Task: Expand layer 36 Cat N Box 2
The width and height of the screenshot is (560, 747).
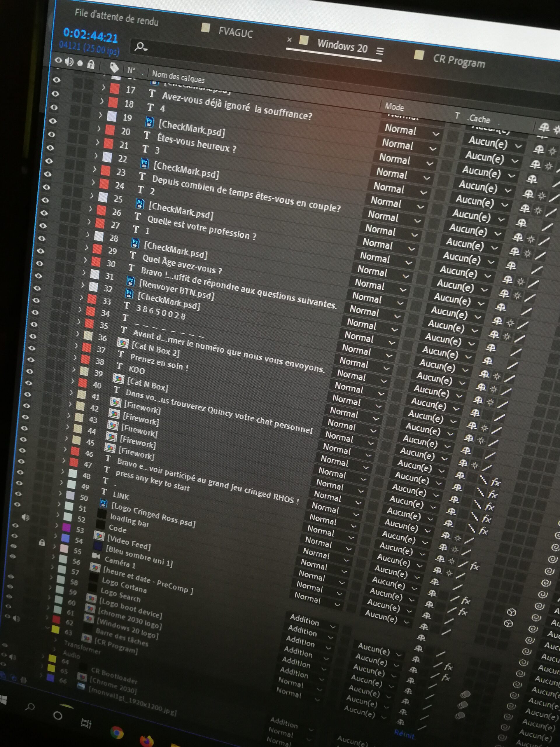Action: click(x=77, y=334)
